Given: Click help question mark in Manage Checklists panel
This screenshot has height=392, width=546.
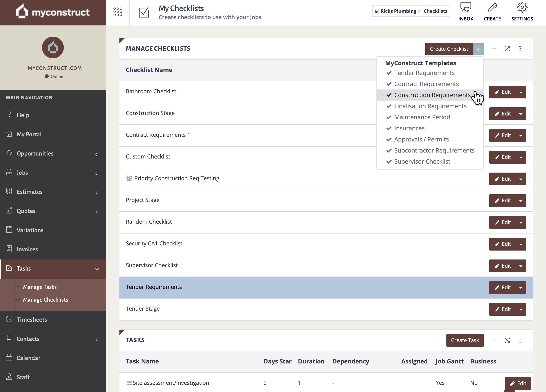Looking at the screenshot, I should [x=520, y=49].
